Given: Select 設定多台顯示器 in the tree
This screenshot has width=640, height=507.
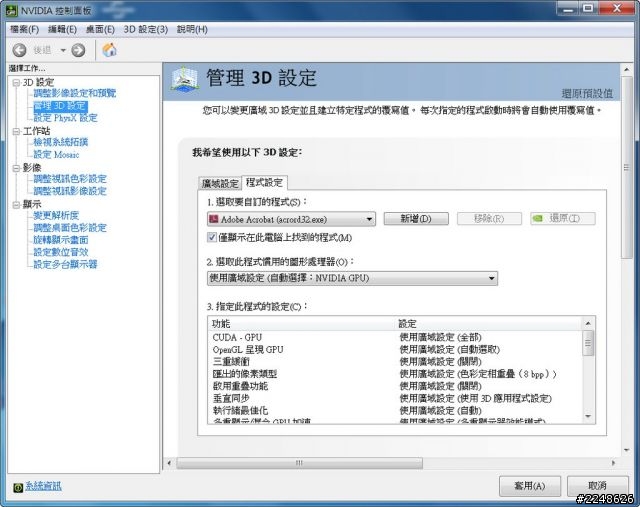Looking at the screenshot, I should click(65, 265).
